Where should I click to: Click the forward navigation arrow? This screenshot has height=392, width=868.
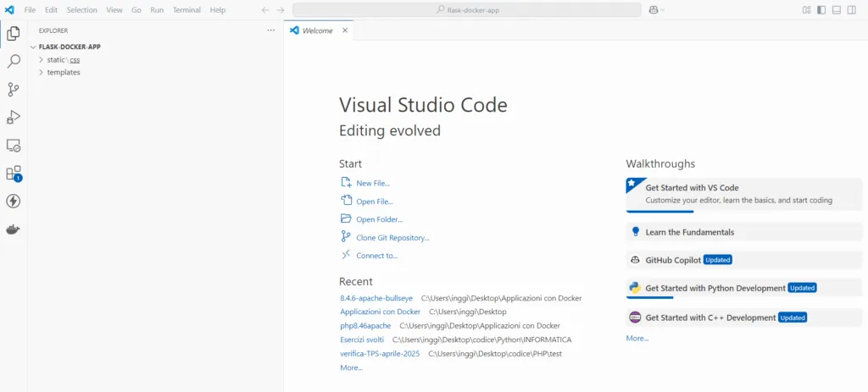(x=280, y=10)
